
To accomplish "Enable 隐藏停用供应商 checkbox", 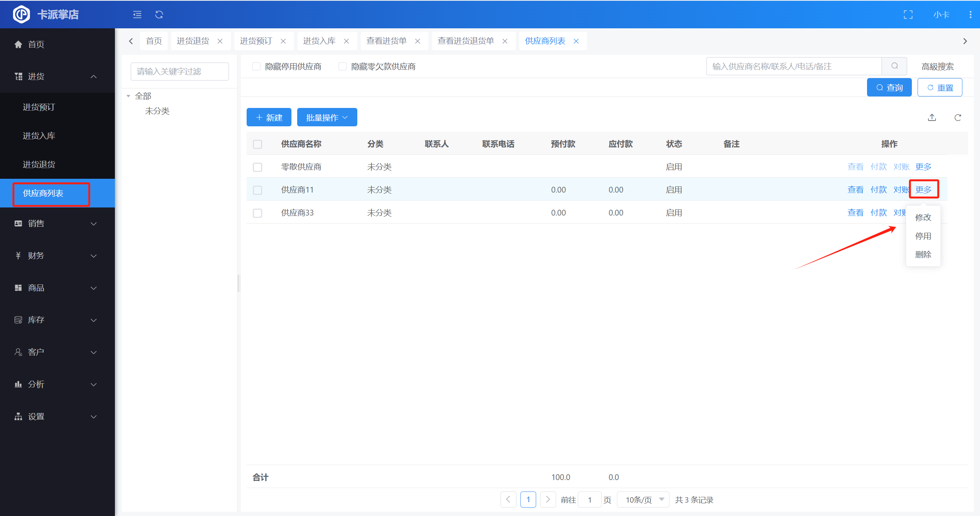I will tap(256, 67).
